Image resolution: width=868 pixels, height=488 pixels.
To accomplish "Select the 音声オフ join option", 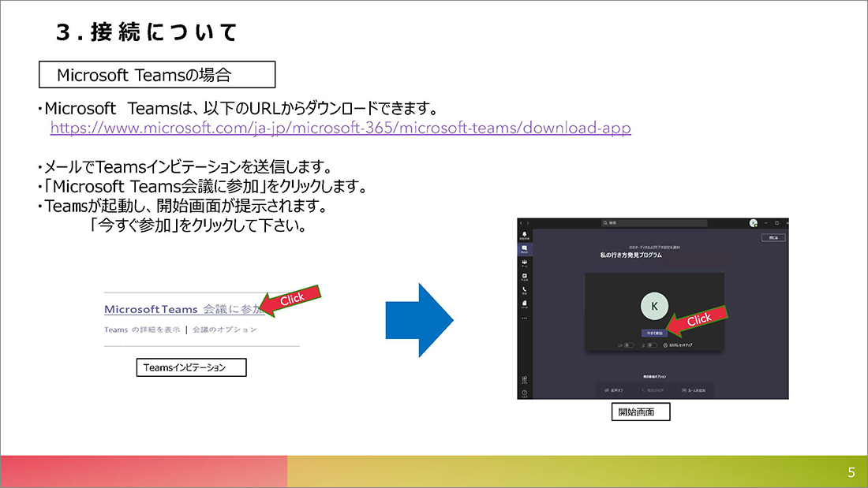I will [x=613, y=390].
